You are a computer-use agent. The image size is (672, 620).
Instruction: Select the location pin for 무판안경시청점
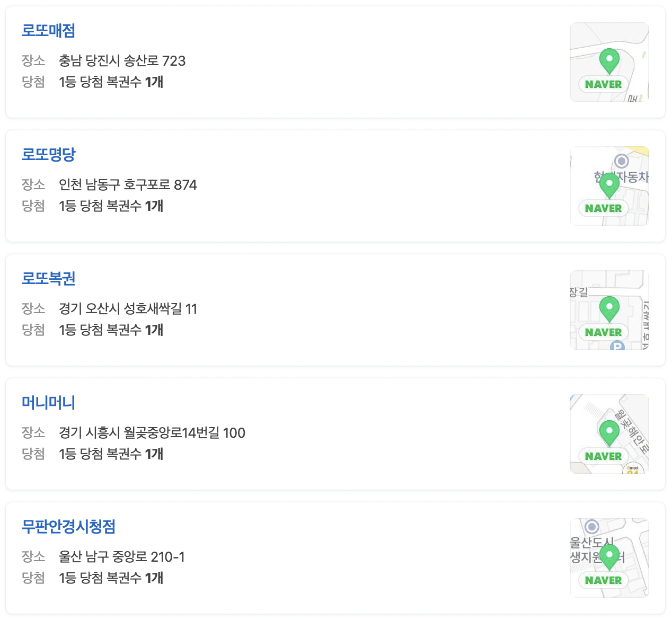click(x=609, y=556)
